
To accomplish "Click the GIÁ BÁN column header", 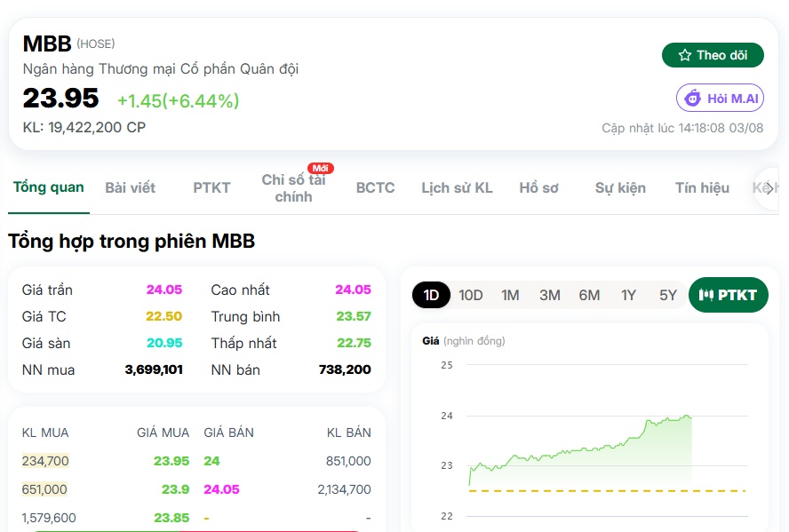I will 229,433.
